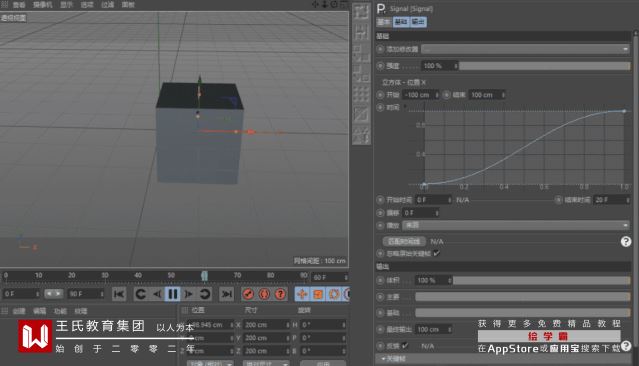Open material manager 编辑 menu
The width and height of the screenshot is (639, 366).
point(40,311)
